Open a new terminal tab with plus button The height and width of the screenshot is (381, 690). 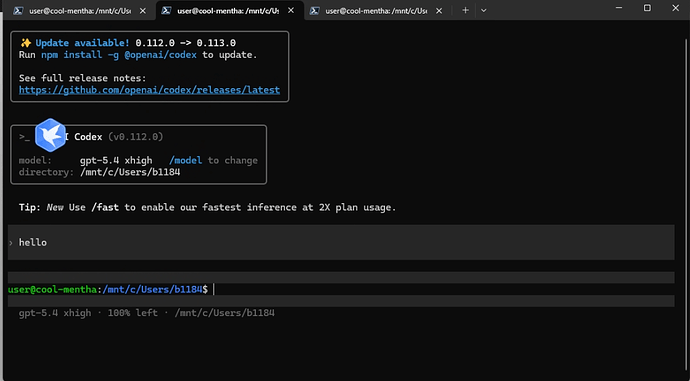tap(465, 11)
